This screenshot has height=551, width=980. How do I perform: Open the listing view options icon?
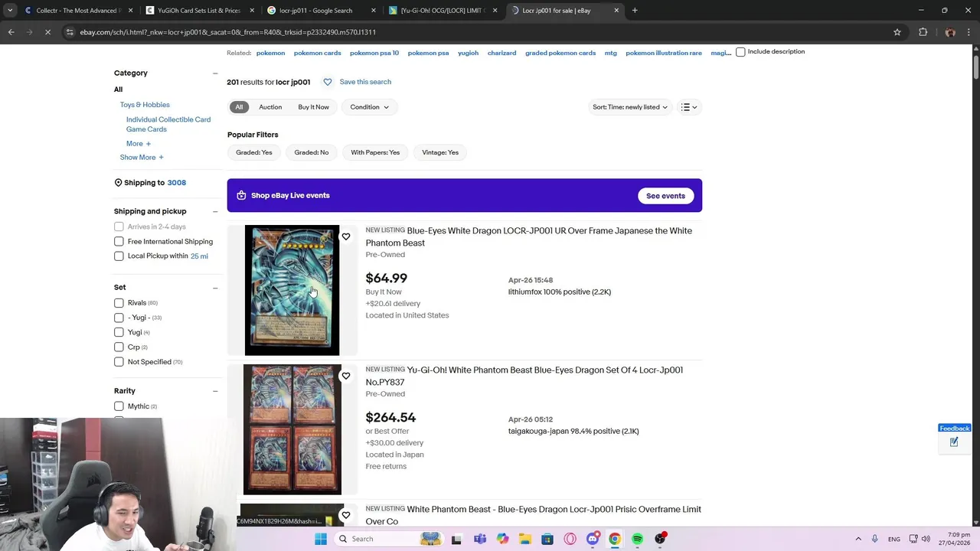point(689,107)
